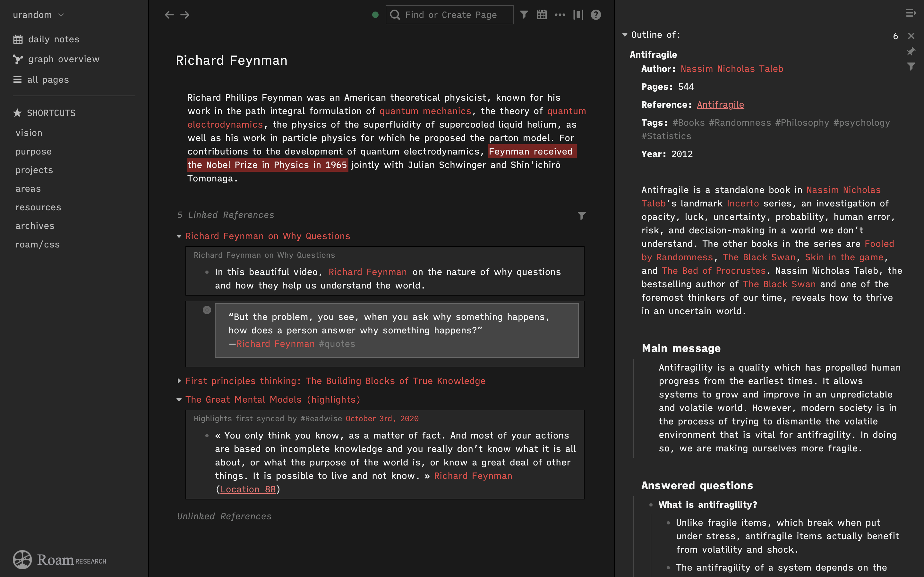Open Nassim Nicholas Taleb author link

coord(732,69)
